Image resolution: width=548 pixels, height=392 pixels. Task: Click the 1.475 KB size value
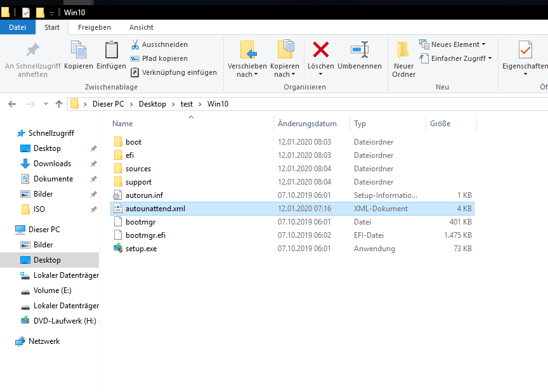(x=458, y=235)
